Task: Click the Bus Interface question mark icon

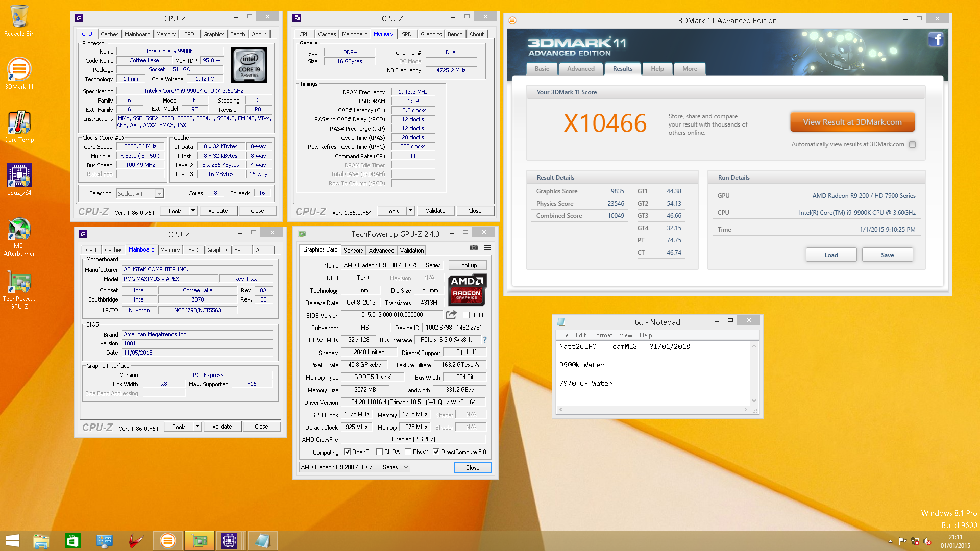Action: tap(485, 340)
